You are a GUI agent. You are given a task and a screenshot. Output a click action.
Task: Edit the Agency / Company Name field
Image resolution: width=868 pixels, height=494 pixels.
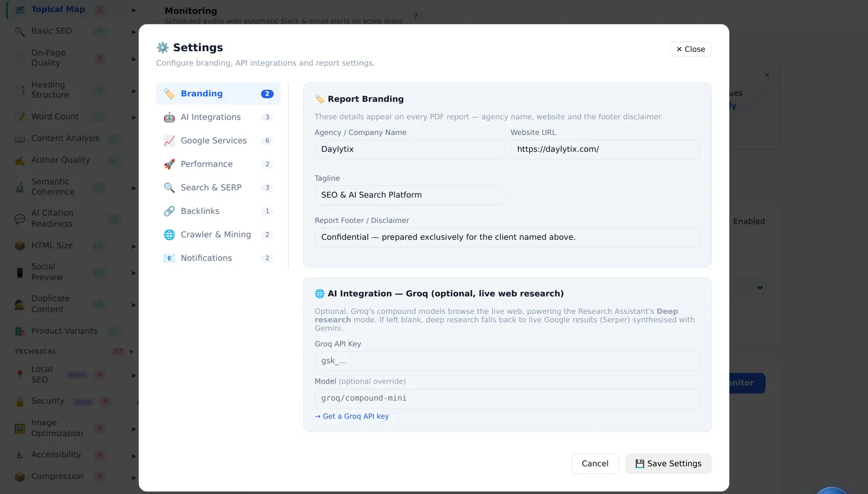coord(409,149)
